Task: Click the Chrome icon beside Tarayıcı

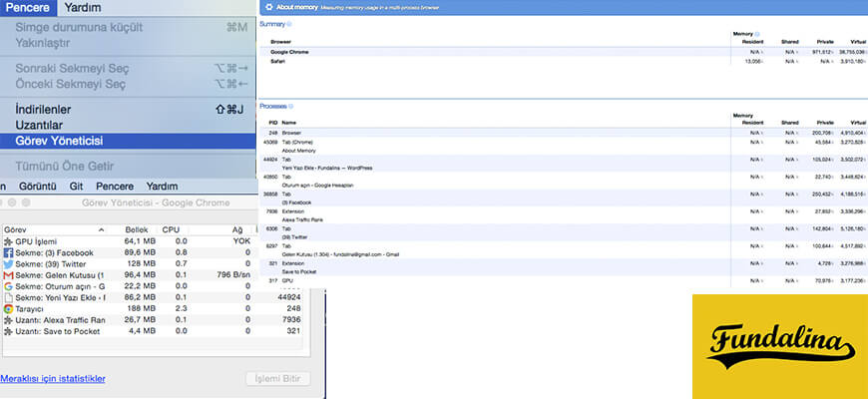Action: click(x=8, y=309)
